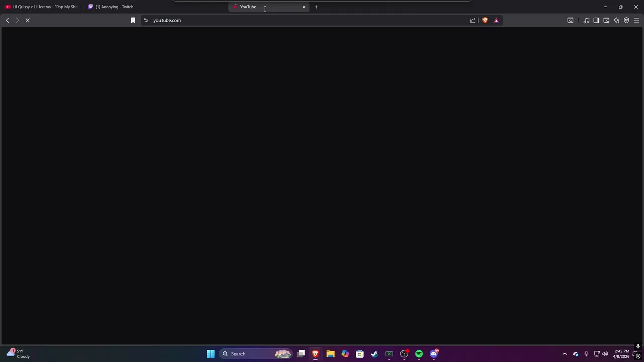The image size is (644, 362).
Task: Click the taskbar Search box
Action: 257,354
